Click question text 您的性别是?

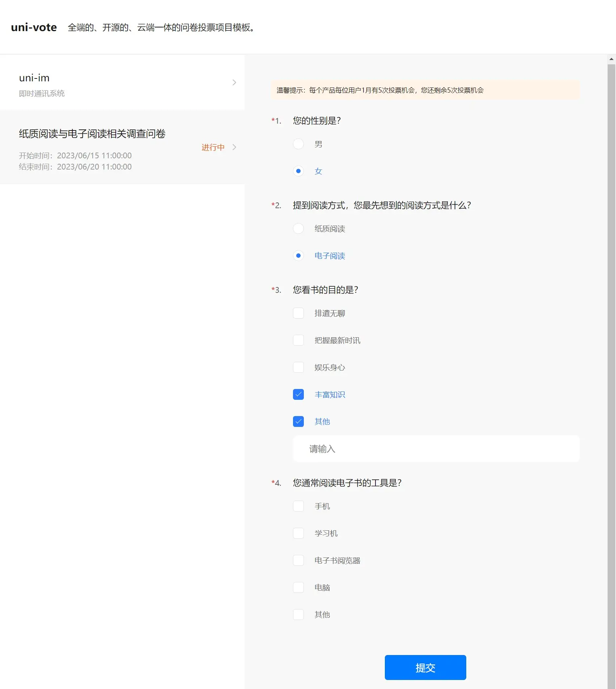click(317, 121)
